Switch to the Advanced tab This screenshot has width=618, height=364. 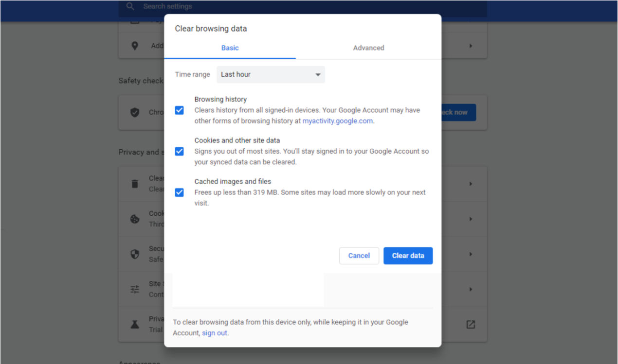click(x=368, y=48)
